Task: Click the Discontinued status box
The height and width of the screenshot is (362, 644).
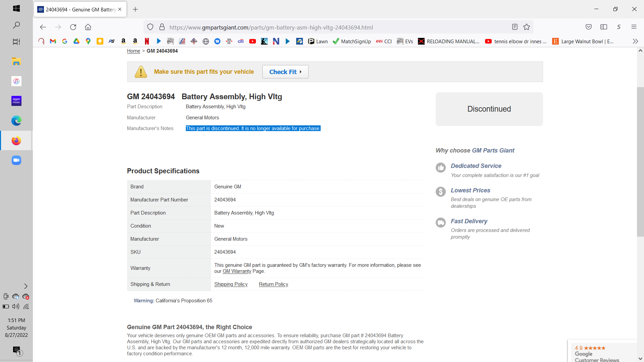Action: tap(489, 109)
